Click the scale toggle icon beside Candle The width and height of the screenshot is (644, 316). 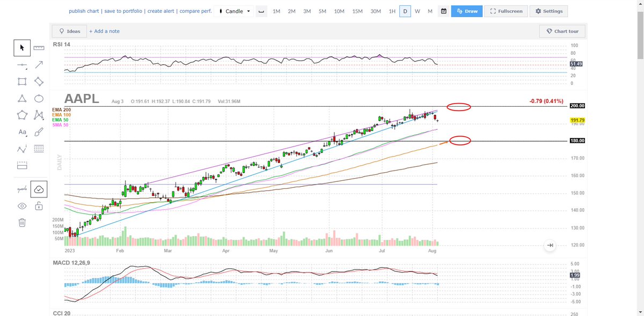[261, 11]
